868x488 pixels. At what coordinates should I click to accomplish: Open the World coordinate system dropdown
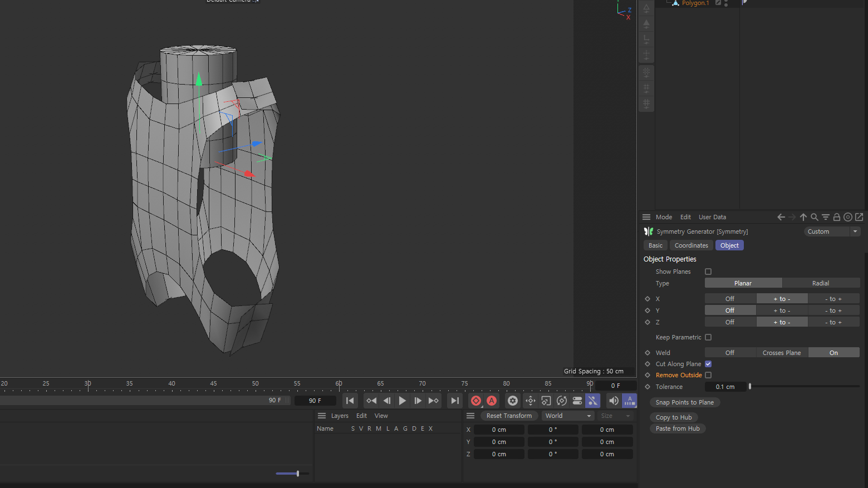click(x=568, y=416)
